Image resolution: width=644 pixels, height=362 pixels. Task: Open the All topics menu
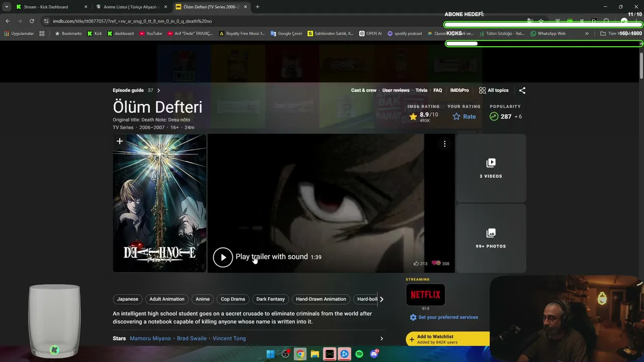[494, 90]
